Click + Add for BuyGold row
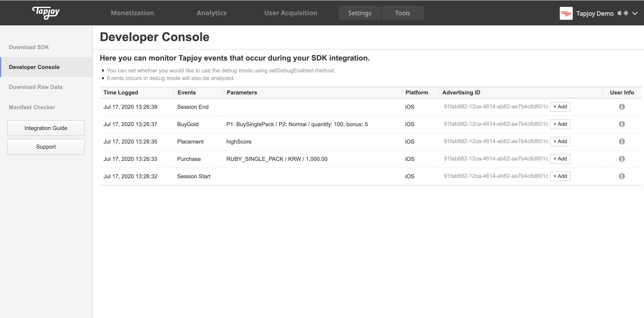The image size is (644, 318). (x=560, y=124)
